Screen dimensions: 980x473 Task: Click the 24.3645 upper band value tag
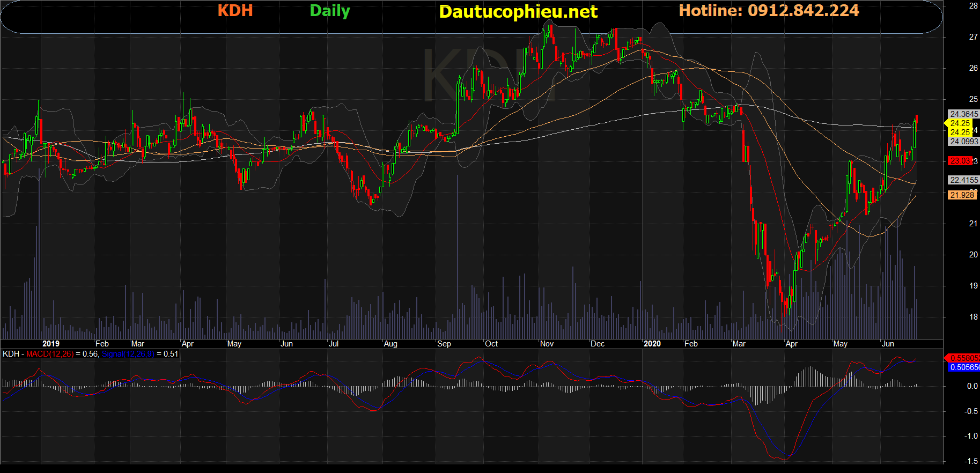(963, 114)
